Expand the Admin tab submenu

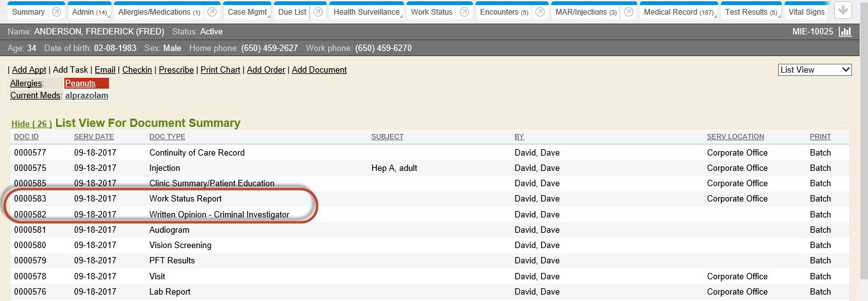(89, 12)
